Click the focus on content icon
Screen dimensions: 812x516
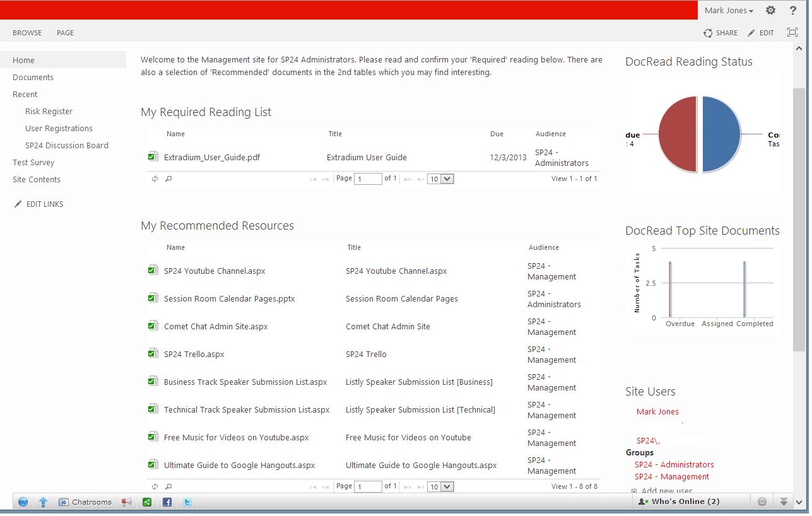coord(792,33)
